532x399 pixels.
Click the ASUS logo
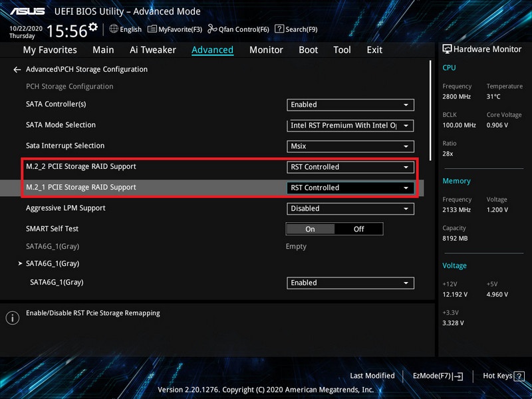pyautogui.click(x=27, y=11)
